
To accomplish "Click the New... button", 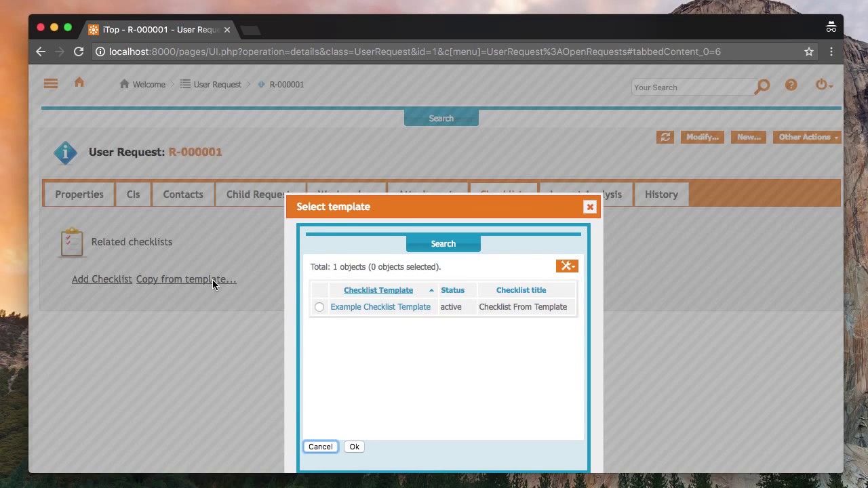I will [749, 137].
